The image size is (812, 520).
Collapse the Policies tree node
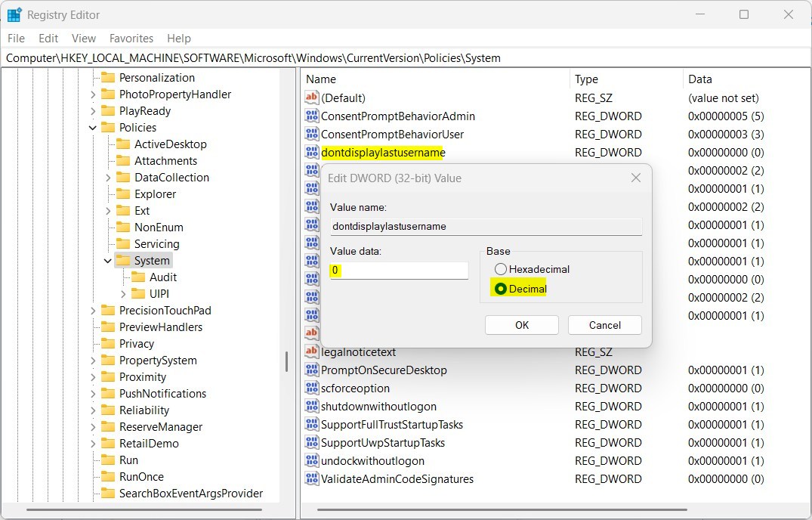tap(93, 128)
